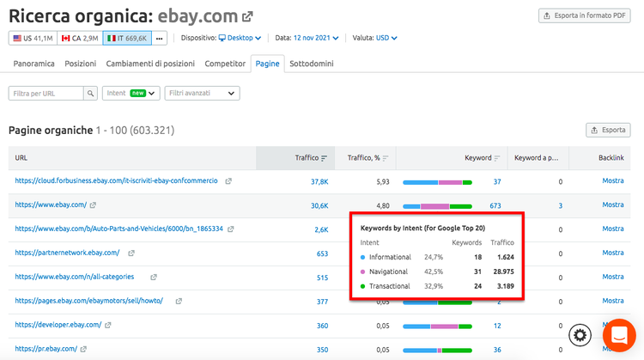Image resolution: width=644 pixels, height=360 pixels.
Task: Open the settings gear icon
Action: [x=580, y=335]
